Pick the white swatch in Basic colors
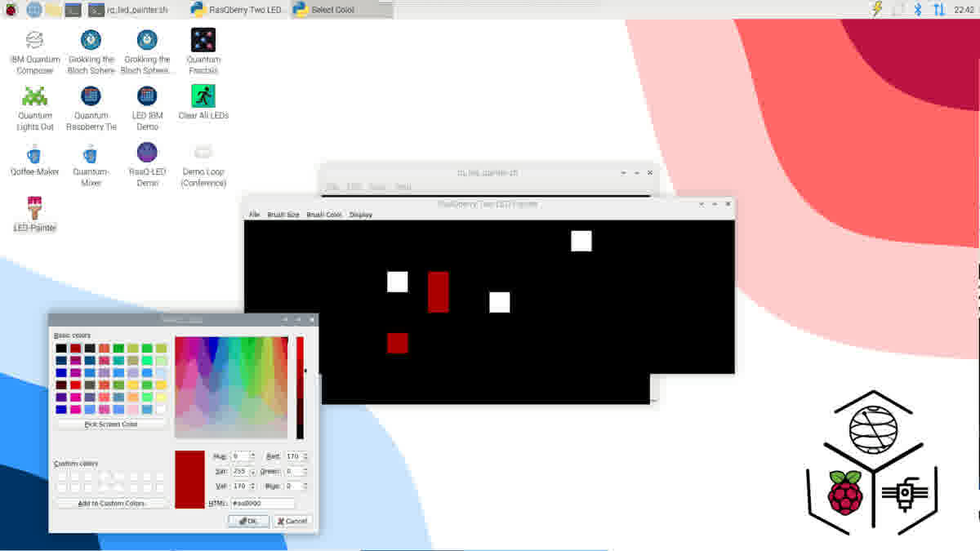 (161, 409)
